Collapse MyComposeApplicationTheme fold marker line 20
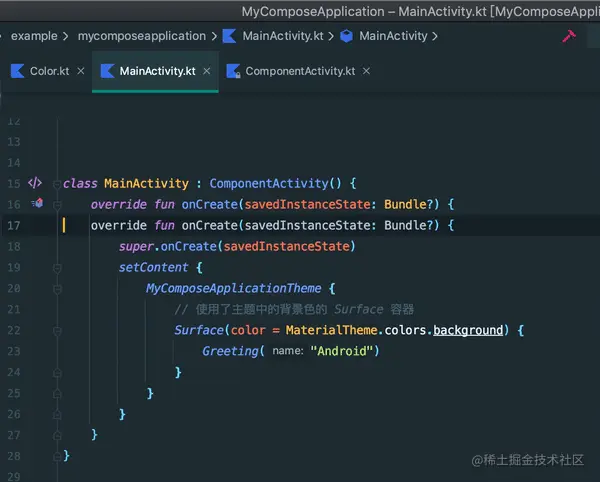Screen dimensions: 600x482 57,289
